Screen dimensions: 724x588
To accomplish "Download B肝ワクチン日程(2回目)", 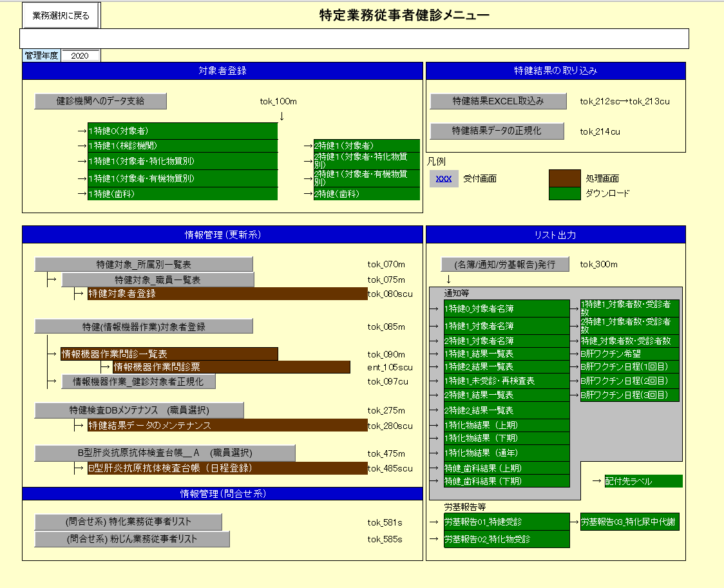I will click(630, 381).
